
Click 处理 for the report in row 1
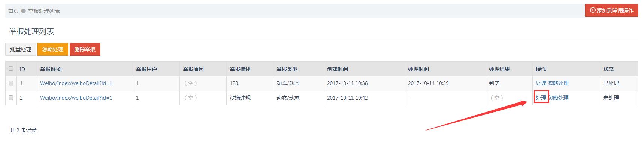tap(541, 83)
